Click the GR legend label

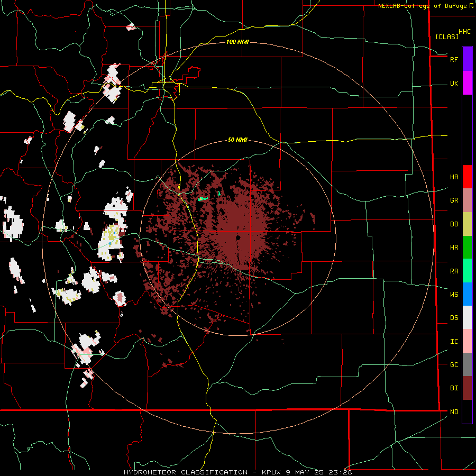click(x=454, y=200)
